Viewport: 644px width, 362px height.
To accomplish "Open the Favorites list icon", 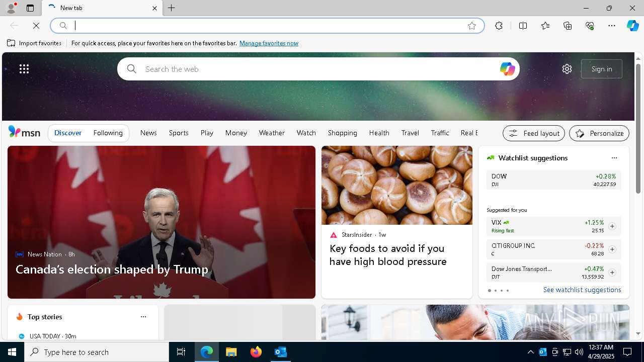I will click(545, 26).
